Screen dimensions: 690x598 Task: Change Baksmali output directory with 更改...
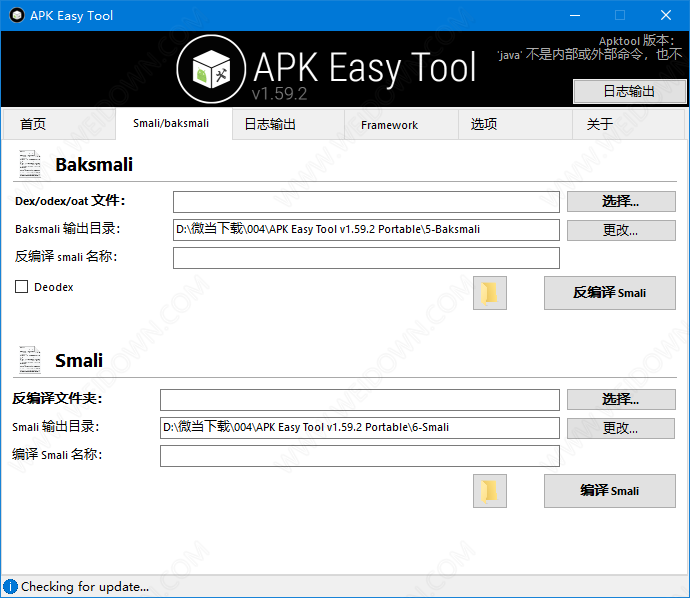(621, 230)
